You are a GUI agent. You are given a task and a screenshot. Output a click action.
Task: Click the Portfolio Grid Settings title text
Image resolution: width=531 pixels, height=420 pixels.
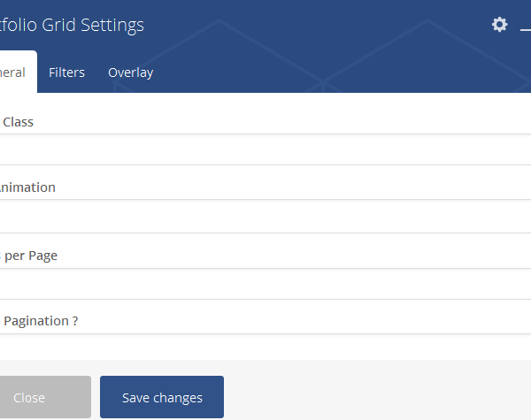click(x=72, y=26)
